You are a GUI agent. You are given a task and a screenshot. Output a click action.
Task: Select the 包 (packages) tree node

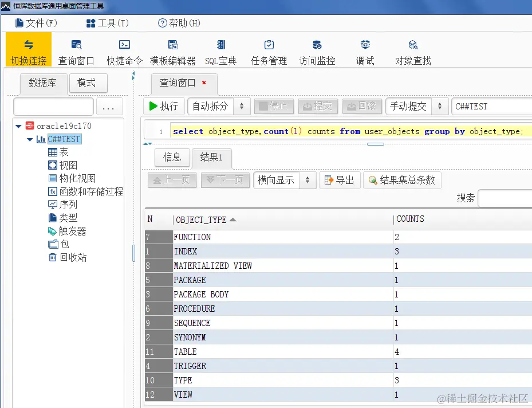58,244
